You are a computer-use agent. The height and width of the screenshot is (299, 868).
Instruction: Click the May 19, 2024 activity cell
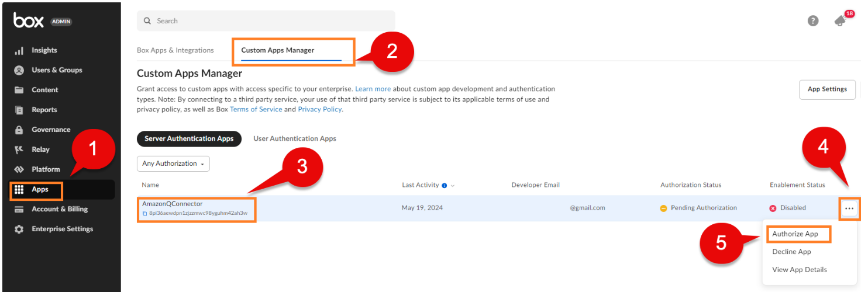pyautogui.click(x=422, y=208)
